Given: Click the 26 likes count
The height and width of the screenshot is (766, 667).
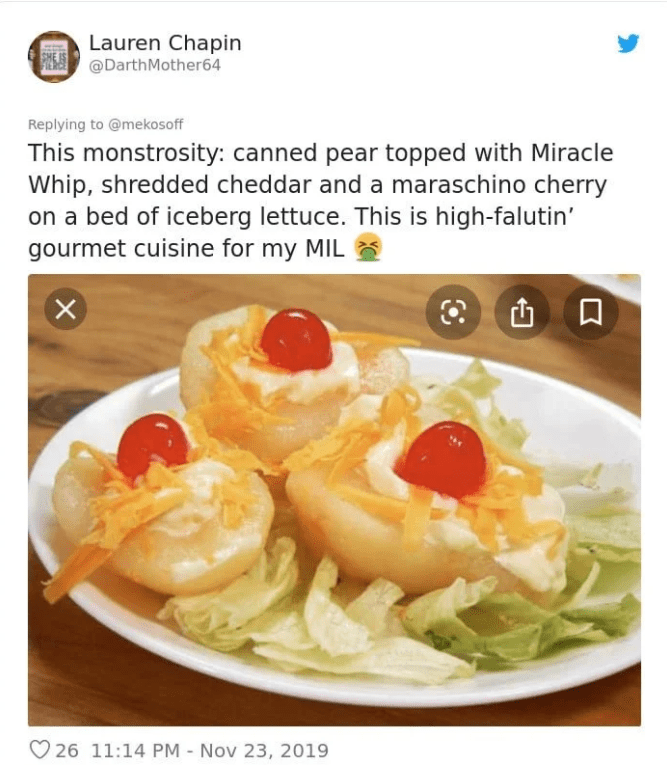Looking at the screenshot, I should point(66,750).
